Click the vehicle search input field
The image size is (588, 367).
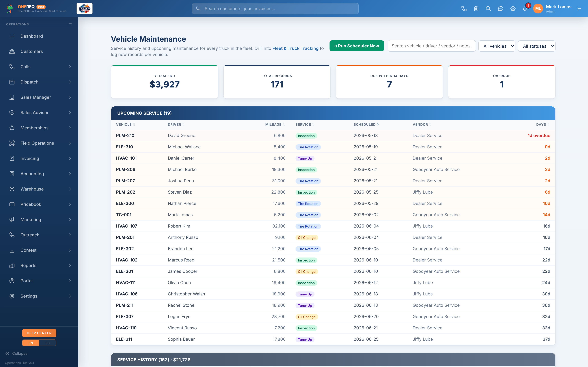432,46
